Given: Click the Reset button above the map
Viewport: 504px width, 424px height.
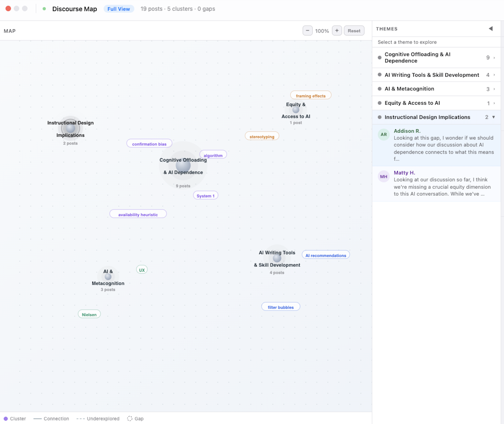Looking at the screenshot, I should click(354, 31).
